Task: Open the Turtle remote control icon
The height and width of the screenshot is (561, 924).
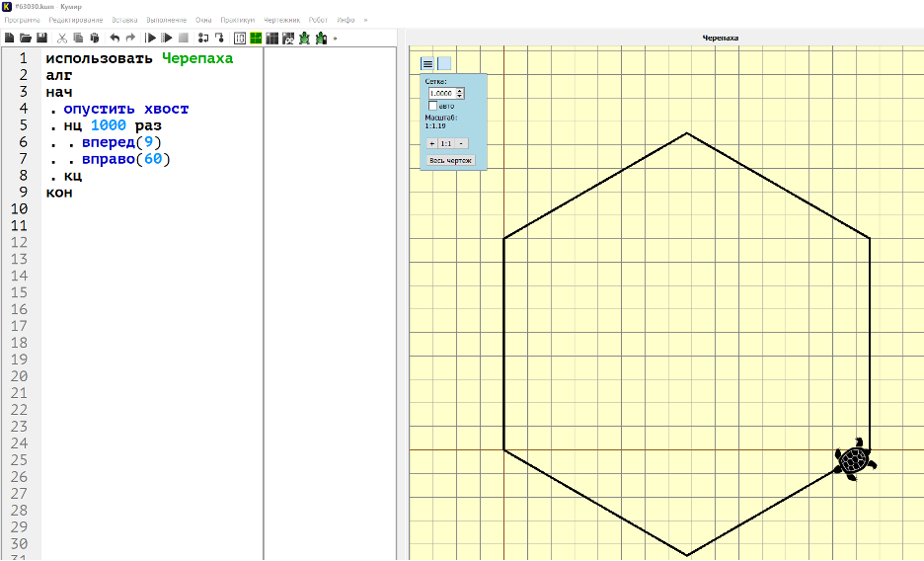Action: click(x=321, y=39)
